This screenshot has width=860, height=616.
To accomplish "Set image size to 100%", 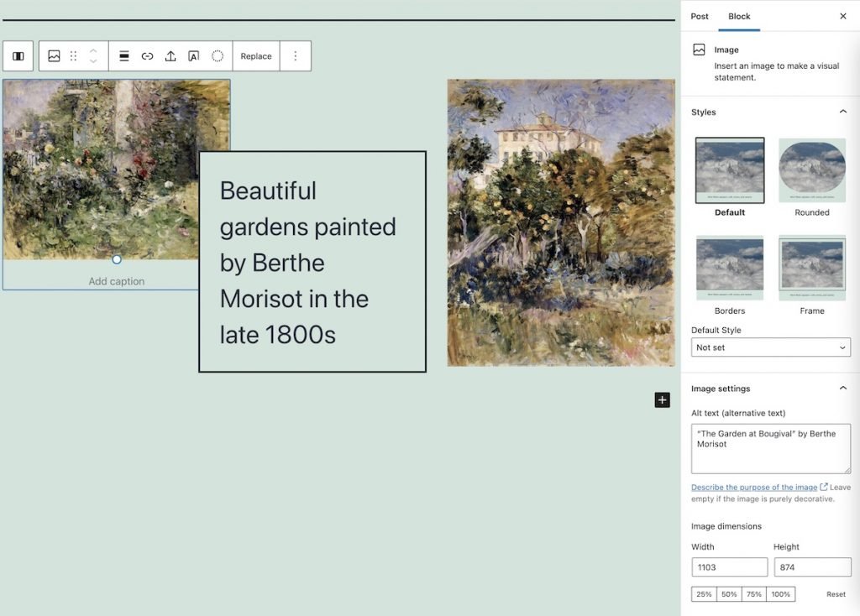I will tap(780, 594).
